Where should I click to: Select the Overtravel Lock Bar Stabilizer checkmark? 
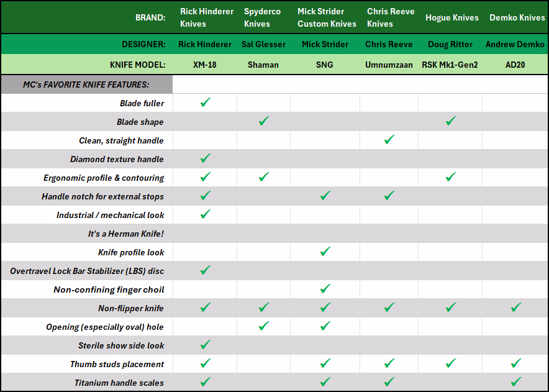206,270
